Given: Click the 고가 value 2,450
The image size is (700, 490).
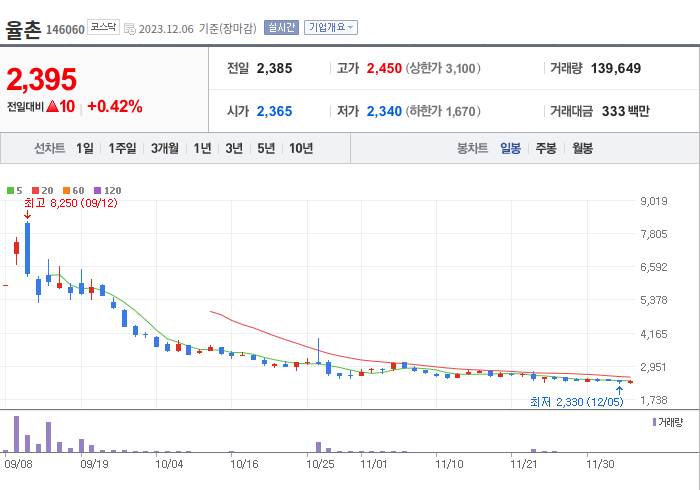Looking at the screenshot, I should point(384,68).
